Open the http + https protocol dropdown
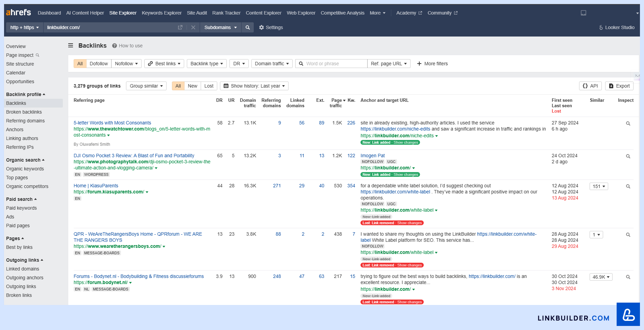Image resolution: width=644 pixels, height=330 pixels. (x=25, y=27)
